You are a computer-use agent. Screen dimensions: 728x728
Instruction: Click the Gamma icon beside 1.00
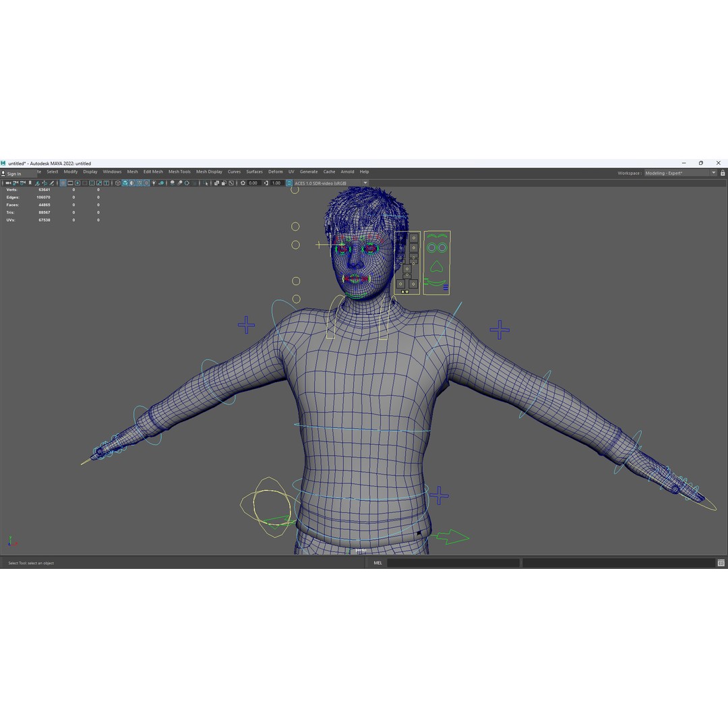[x=266, y=183]
